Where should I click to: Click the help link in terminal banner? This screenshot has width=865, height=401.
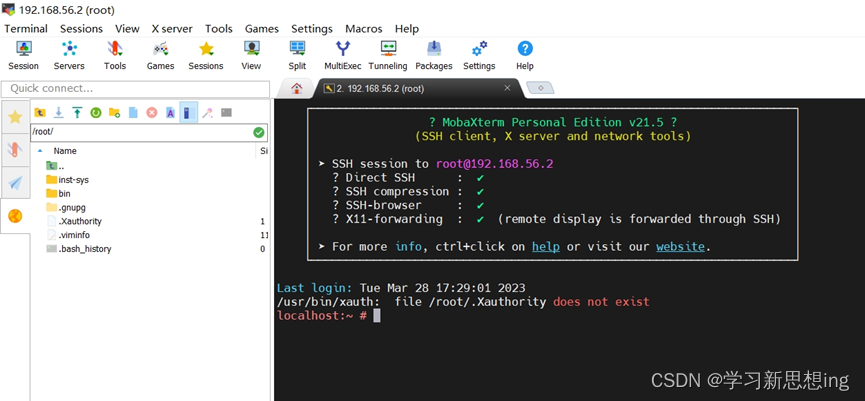(546, 247)
